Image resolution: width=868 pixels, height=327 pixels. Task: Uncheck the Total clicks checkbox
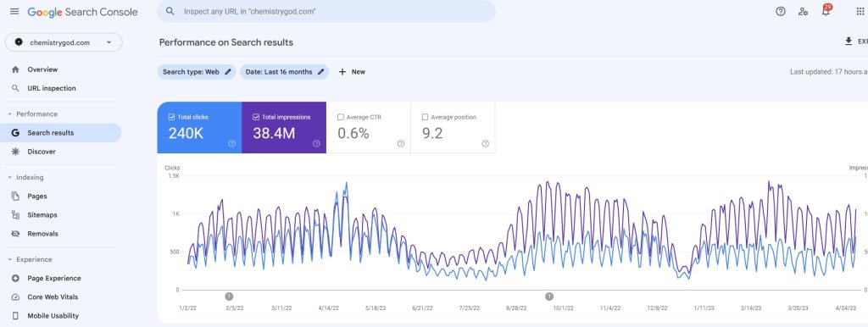coord(171,117)
